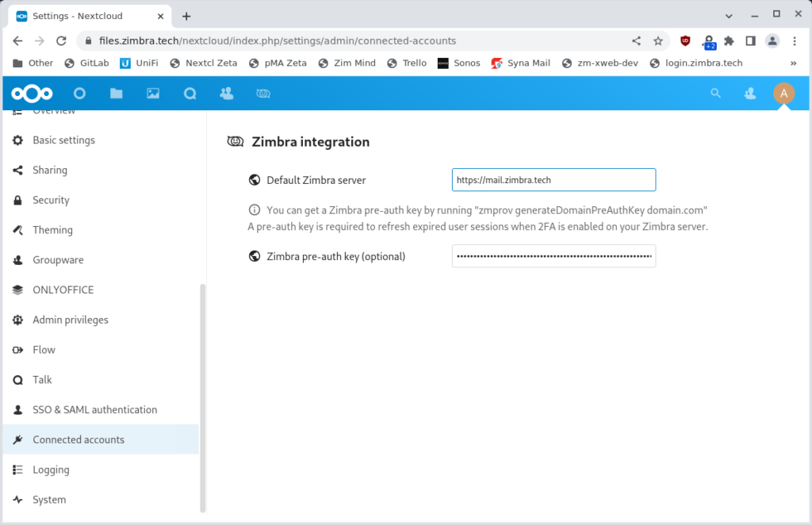
Task: Open the Photos app icon
Action: pos(152,93)
